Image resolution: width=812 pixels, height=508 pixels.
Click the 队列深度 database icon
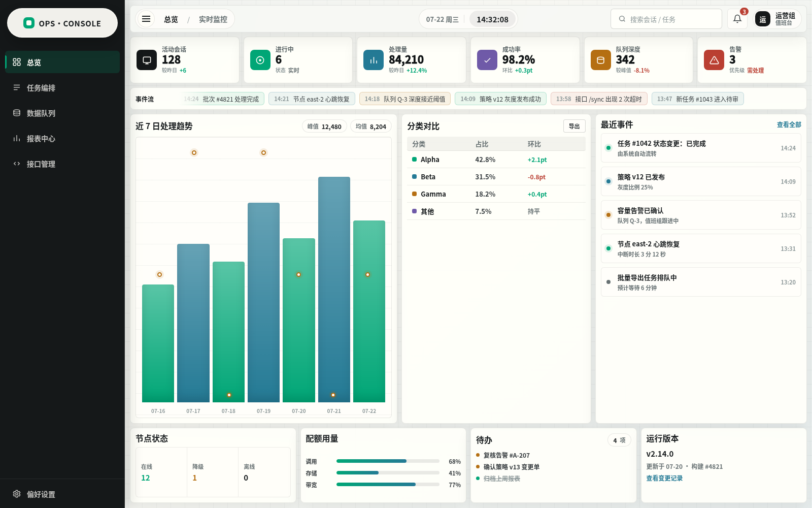click(x=601, y=60)
